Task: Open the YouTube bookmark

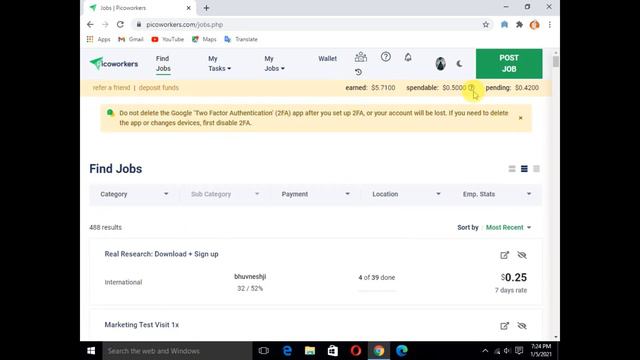Action: [167, 39]
